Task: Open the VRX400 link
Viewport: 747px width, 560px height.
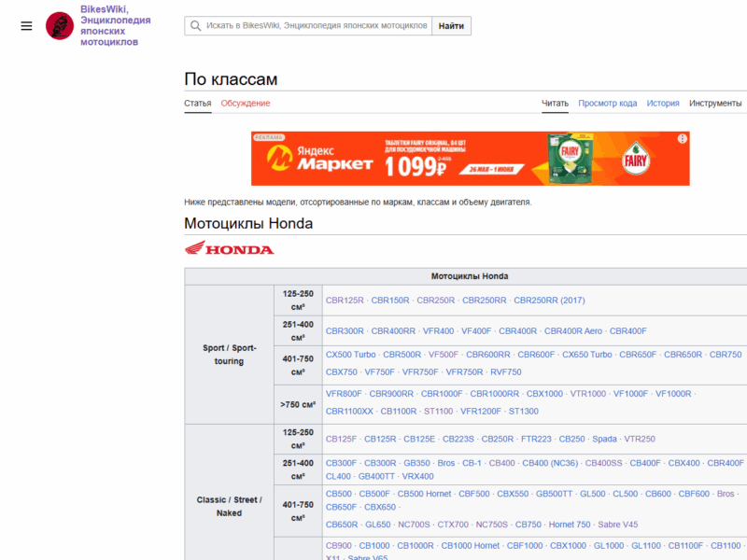Action: click(x=417, y=477)
